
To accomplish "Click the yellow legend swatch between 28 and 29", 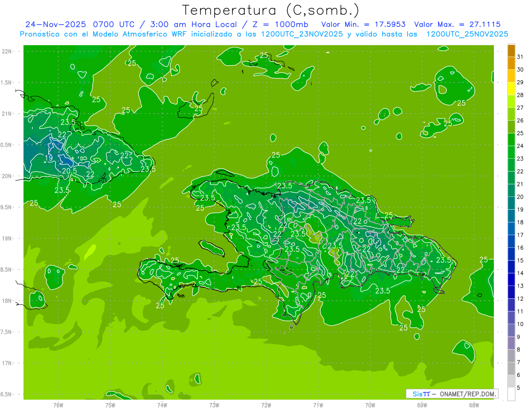I will point(511,89).
